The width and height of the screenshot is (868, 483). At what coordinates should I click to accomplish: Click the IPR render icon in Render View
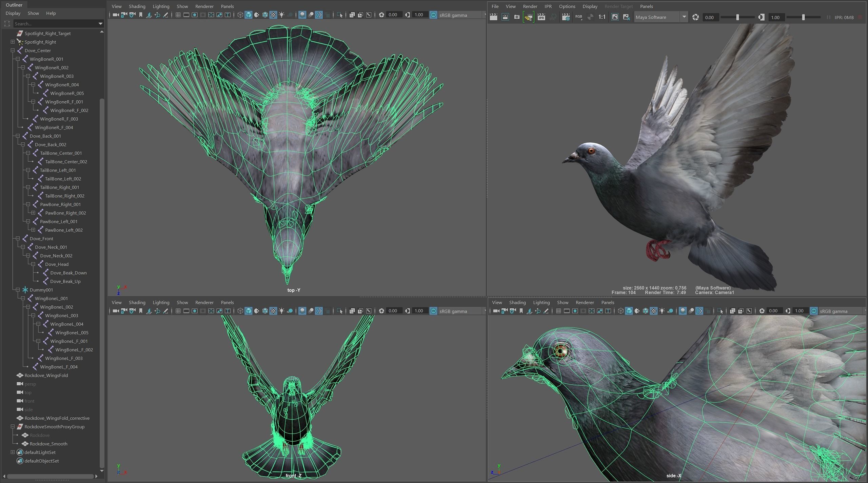point(541,17)
